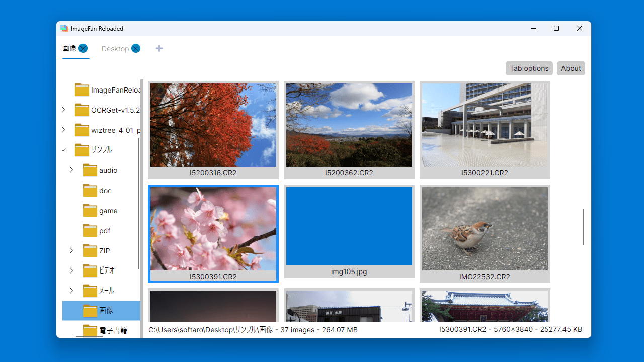Click the img105.jpg file name label

point(349,271)
